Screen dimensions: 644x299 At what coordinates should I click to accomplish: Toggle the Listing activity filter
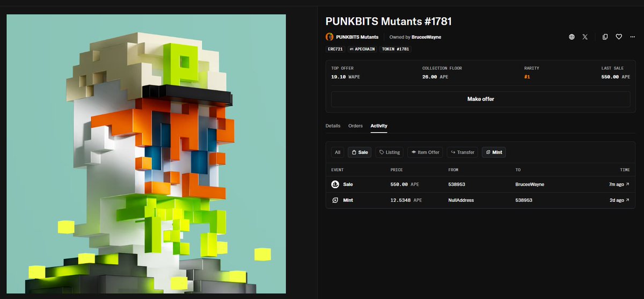pos(390,152)
